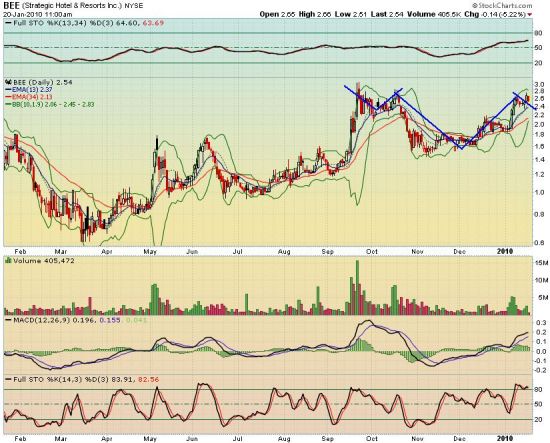This screenshot has height=443, width=550.
Task: Click the 15M volume axis label
Action: click(542, 263)
